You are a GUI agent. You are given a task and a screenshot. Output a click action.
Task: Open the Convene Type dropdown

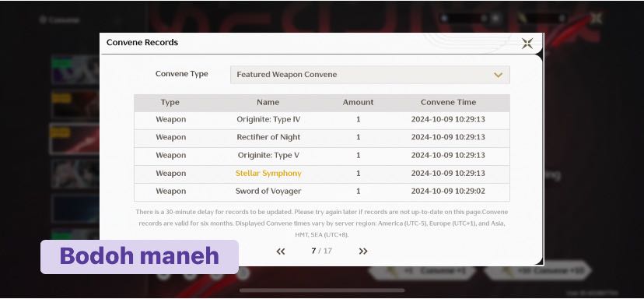point(369,75)
